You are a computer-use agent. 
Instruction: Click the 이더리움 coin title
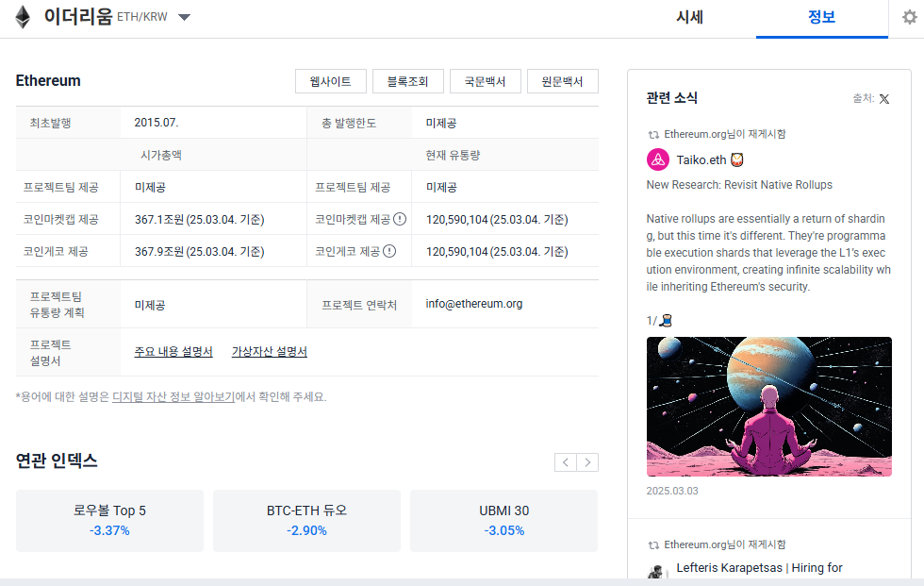click(x=77, y=16)
